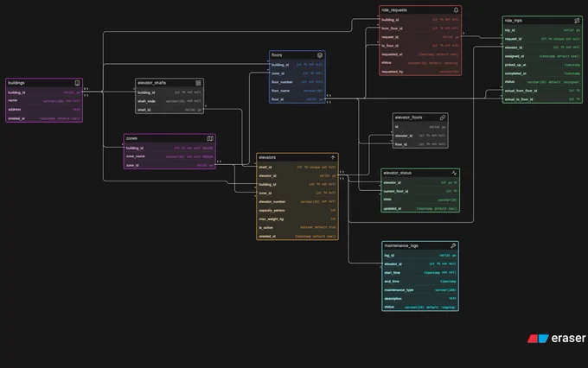Click 'created_at' field in elevators table
This screenshot has height=368, width=588.
click(297, 237)
